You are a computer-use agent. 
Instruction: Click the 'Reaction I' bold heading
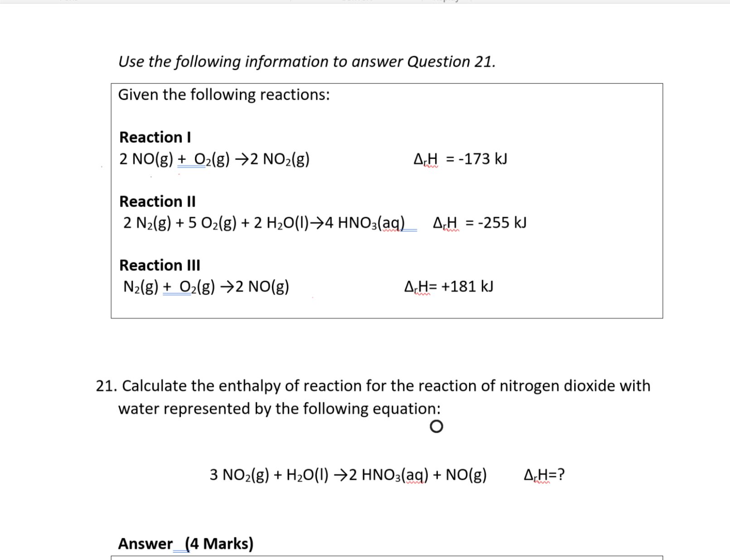pos(155,137)
